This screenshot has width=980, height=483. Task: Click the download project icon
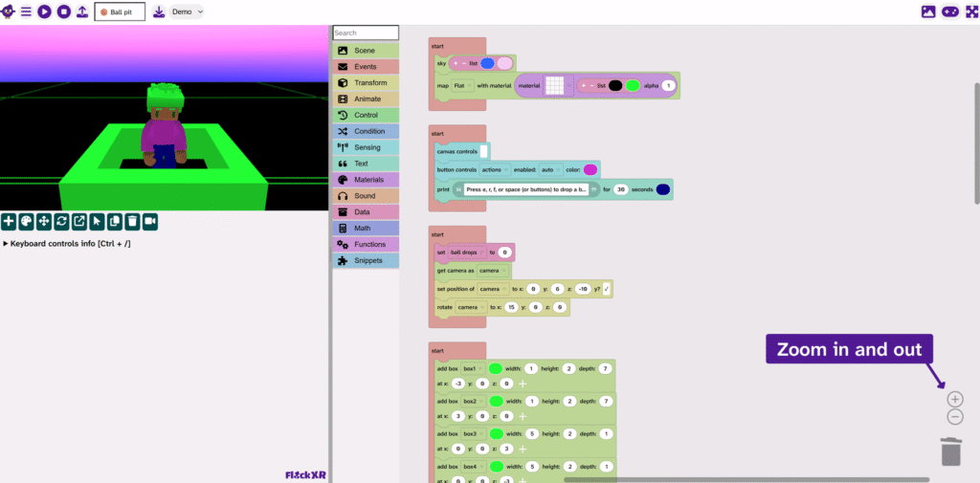tap(159, 11)
